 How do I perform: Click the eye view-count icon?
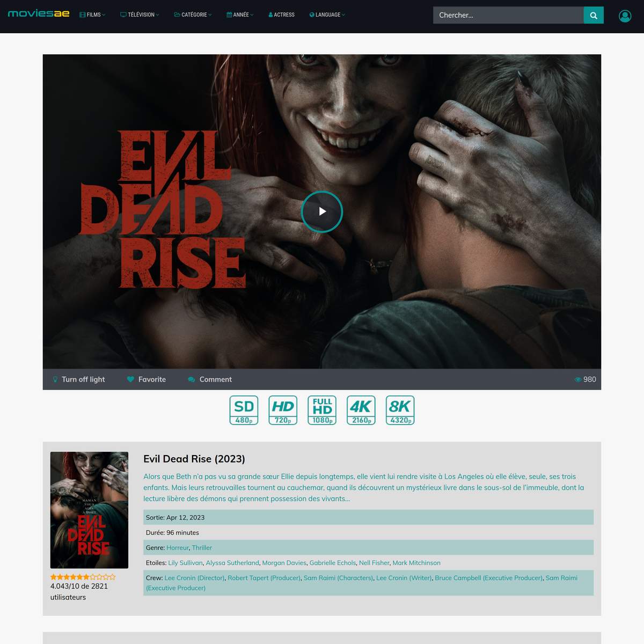[x=578, y=379]
